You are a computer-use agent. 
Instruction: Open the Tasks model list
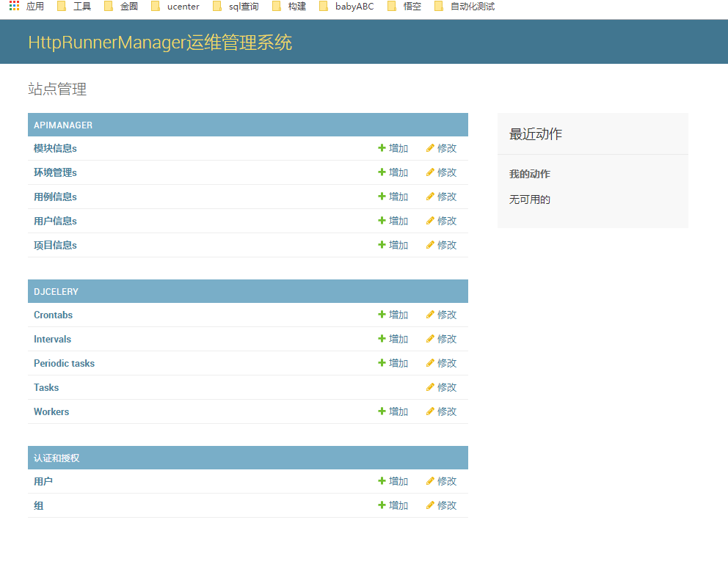tap(46, 387)
